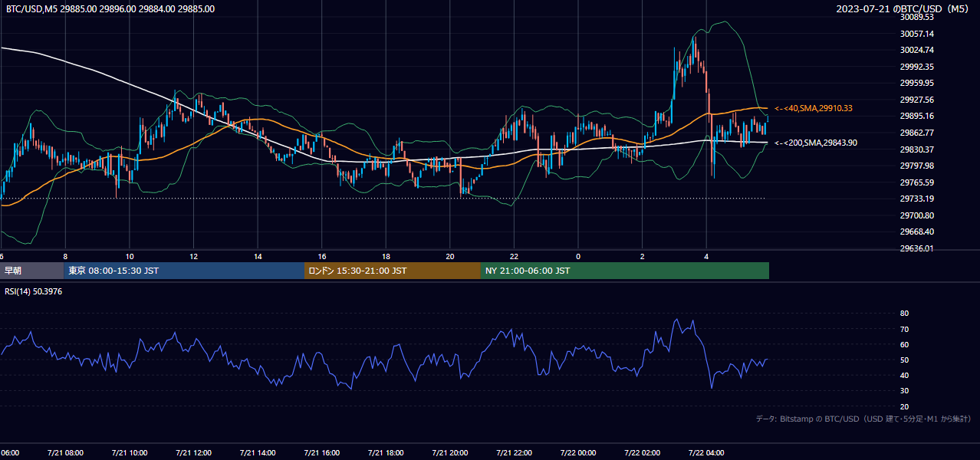
Task: Click hour tick 14 under price chart
Action: click(258, 256)
